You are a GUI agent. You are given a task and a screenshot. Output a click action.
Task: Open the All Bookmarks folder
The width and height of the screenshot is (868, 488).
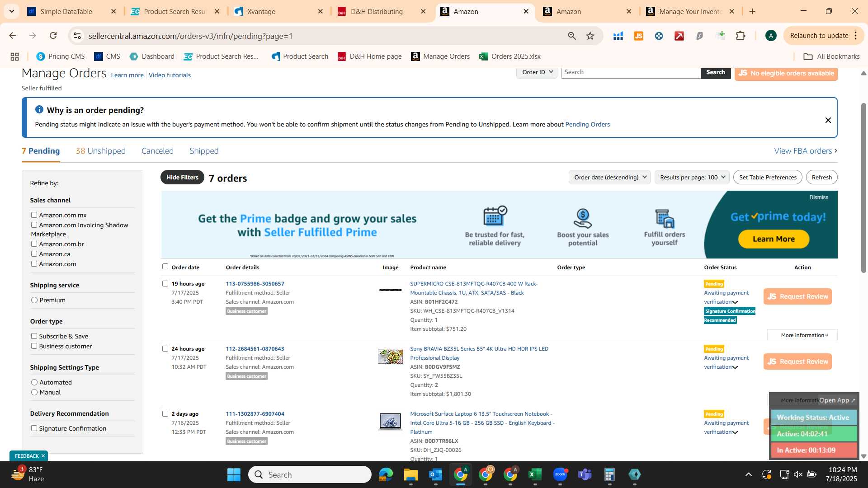coord(831,56)
